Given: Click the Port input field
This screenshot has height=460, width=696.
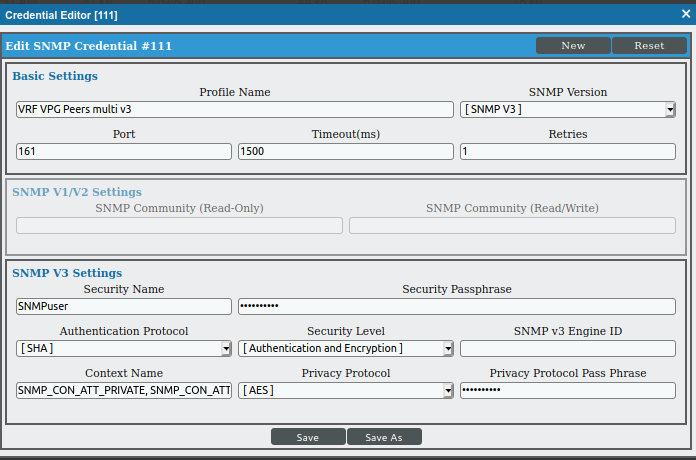Looking at the screenshot, I should point(124,152).
